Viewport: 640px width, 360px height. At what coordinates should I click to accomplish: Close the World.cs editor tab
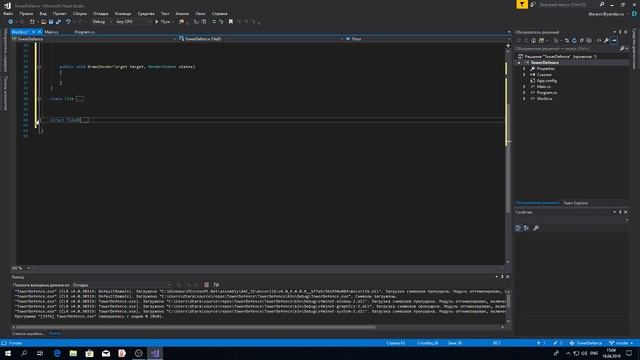click(40, 32)
